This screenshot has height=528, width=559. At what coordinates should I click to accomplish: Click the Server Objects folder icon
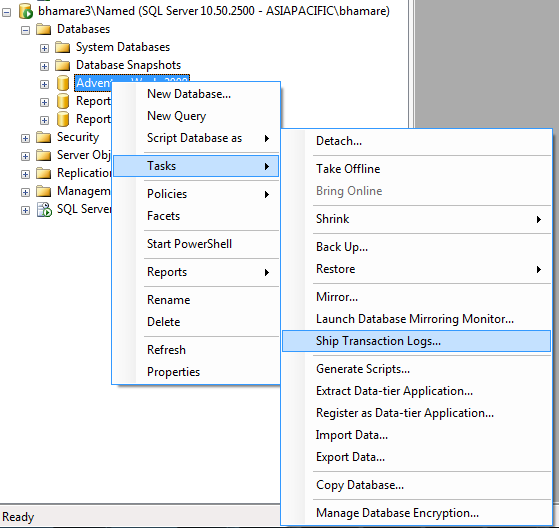coord(44,155)
